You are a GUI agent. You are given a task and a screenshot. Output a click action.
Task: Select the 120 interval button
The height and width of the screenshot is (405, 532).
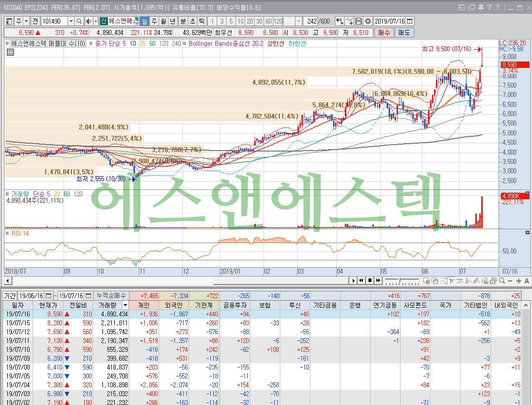[278, 21]
